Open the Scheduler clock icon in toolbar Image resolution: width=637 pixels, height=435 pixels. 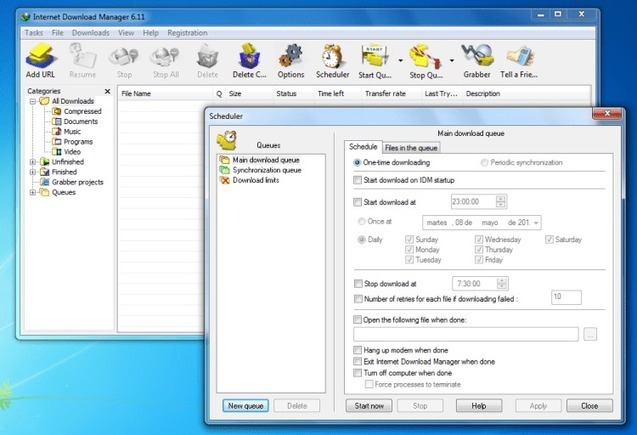click(x=333, y=58)
